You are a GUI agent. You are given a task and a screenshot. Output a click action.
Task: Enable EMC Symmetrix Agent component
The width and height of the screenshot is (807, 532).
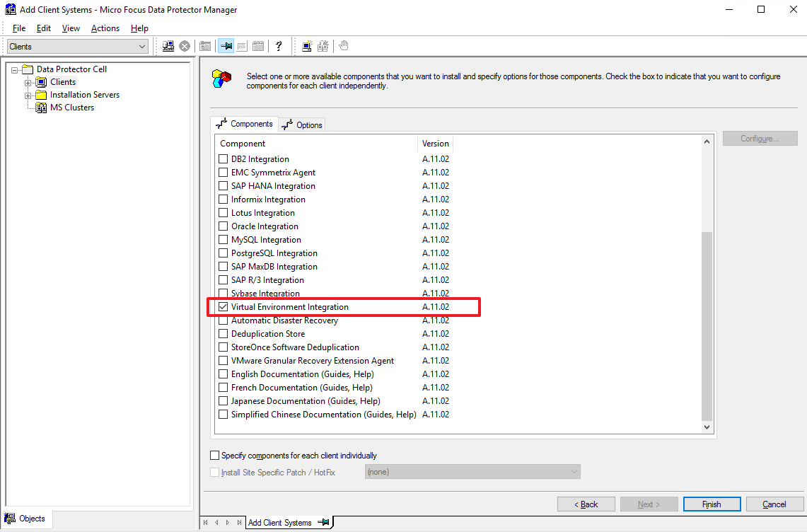(223, 172)
